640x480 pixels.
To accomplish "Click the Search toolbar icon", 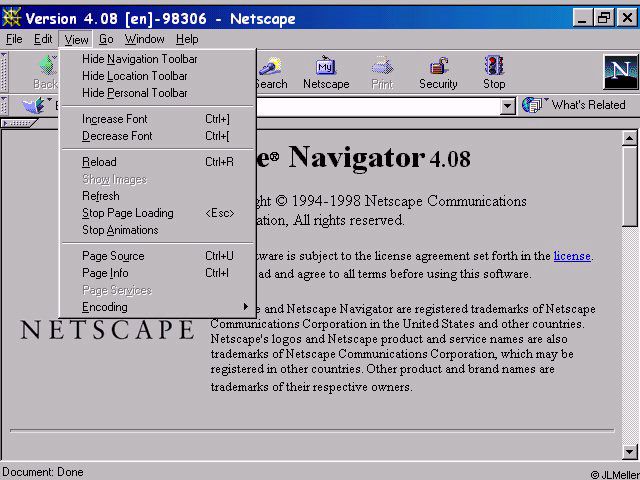I will click(x=270, y=66).
